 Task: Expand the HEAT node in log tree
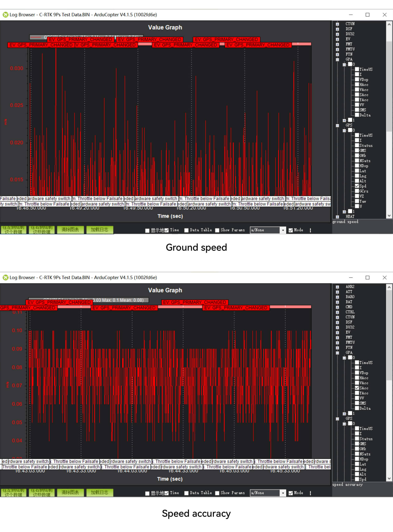pyautogui.click(x=337, y=217)
